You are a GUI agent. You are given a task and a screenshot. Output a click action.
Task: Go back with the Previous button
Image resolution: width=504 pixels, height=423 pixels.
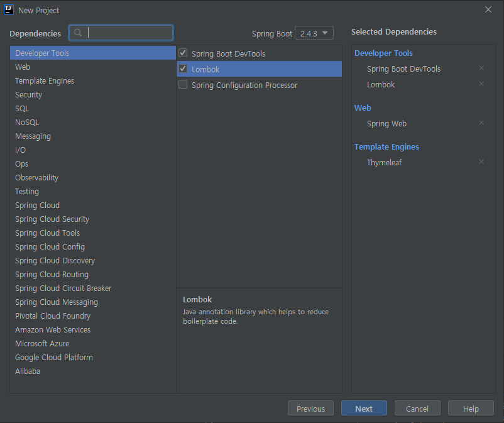[310, 409]
